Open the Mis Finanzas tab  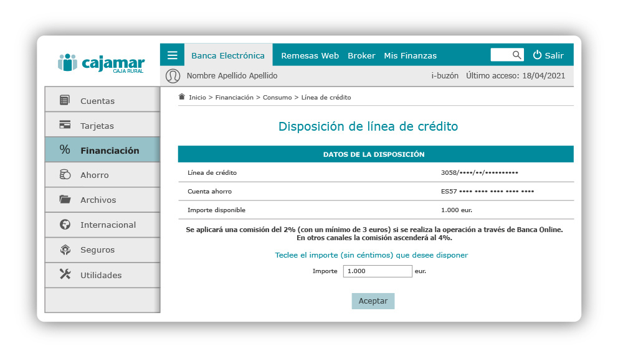(x=411, y=55)
